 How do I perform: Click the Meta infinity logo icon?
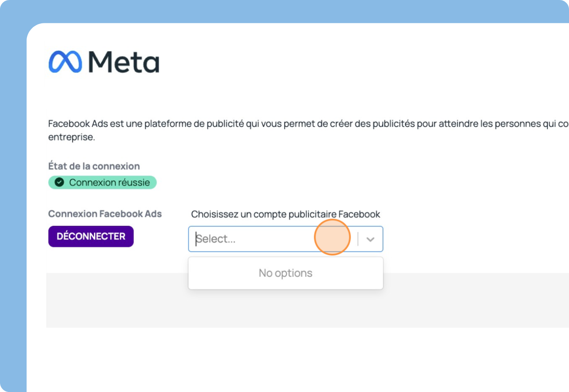point(65,62)
